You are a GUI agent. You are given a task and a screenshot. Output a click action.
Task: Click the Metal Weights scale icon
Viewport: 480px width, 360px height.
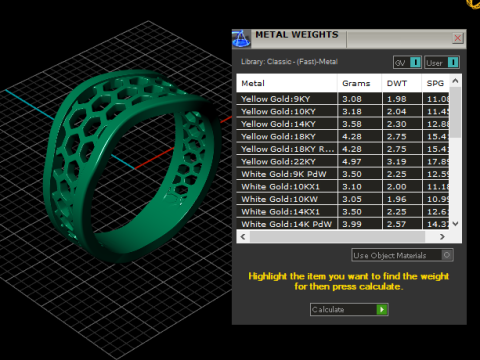coord(241,38)
